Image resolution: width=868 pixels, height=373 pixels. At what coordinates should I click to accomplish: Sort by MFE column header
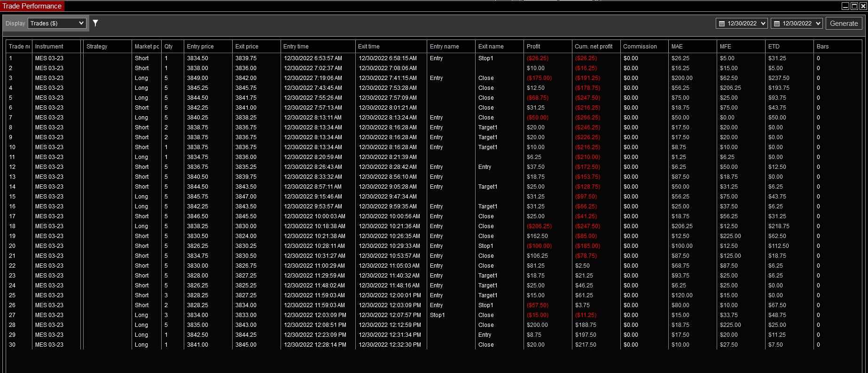point(741,47)
